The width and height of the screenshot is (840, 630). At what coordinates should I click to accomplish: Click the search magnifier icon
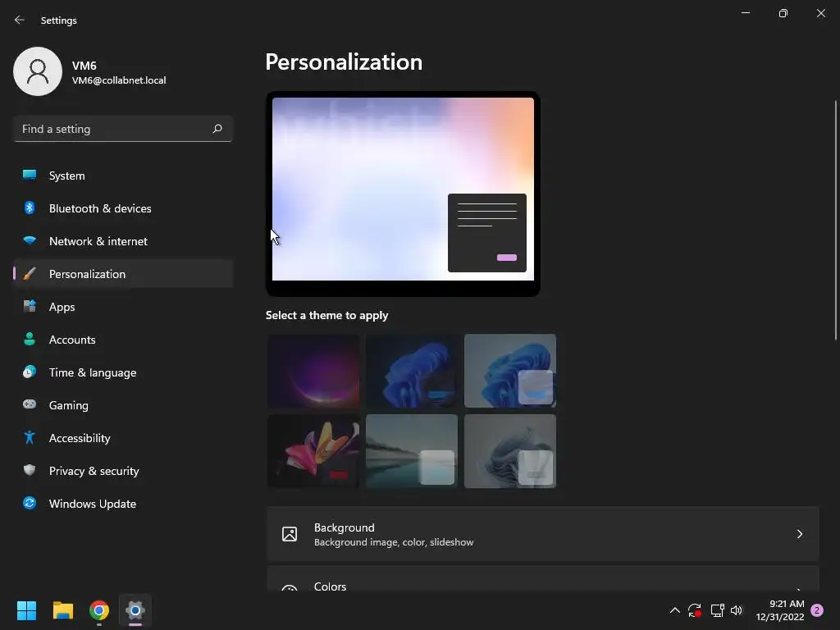(217, 129)
